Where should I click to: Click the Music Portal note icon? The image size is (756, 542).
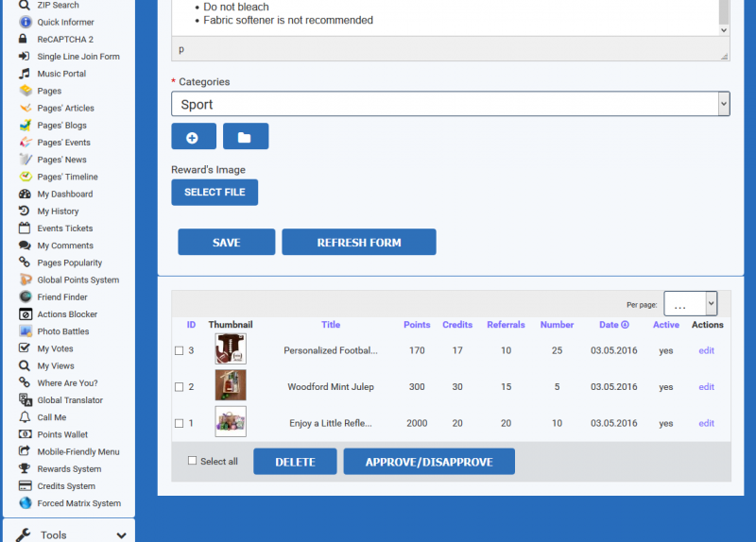[x=25, y=74]
